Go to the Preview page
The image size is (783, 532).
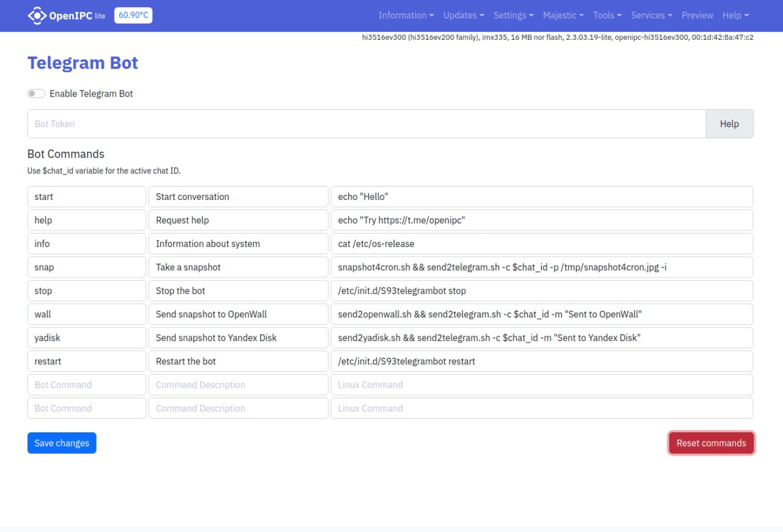[697, 15]
